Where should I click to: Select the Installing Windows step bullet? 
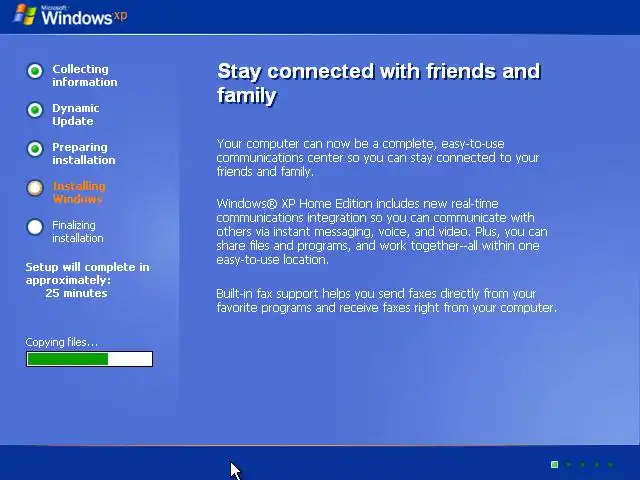[35, 188]
